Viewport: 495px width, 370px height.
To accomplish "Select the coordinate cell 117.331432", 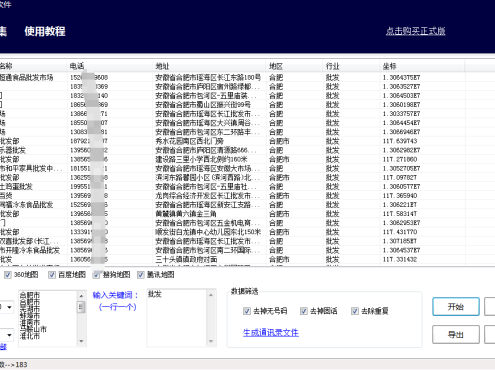I will (400, 259).
